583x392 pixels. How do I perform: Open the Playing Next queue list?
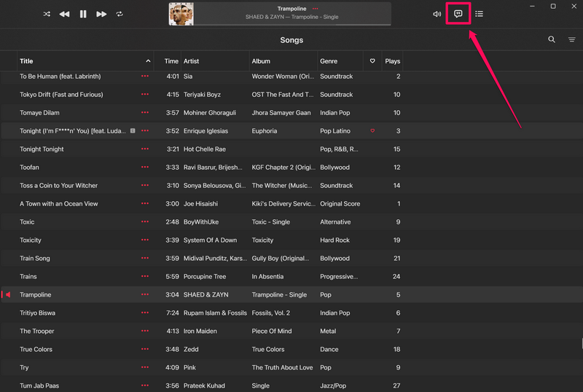[479, 14]
